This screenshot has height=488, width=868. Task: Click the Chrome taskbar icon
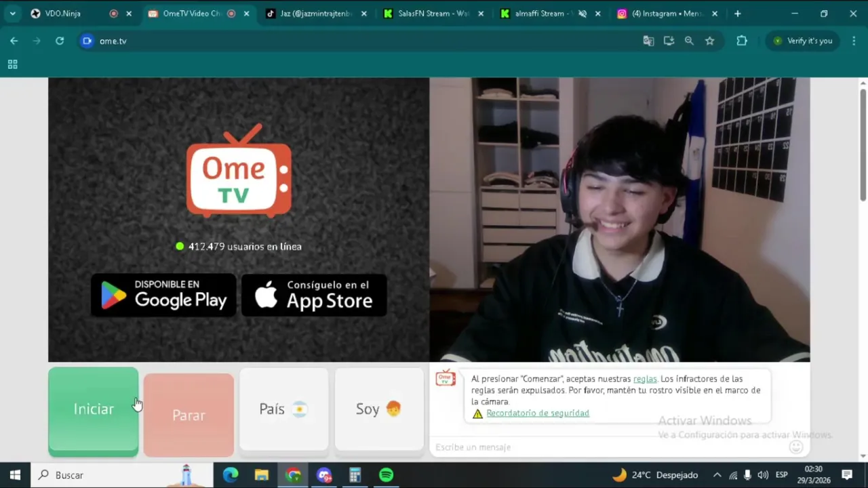coord(293,475)
